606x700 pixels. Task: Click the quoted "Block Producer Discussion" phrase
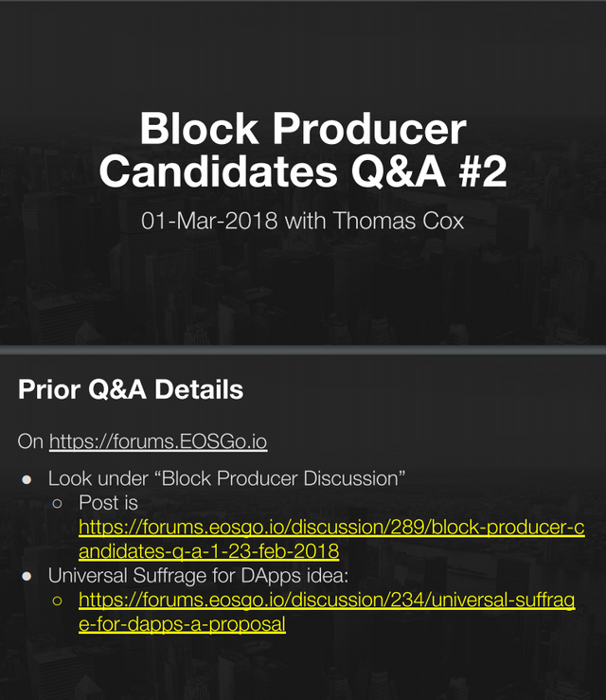tap(284, 479)
